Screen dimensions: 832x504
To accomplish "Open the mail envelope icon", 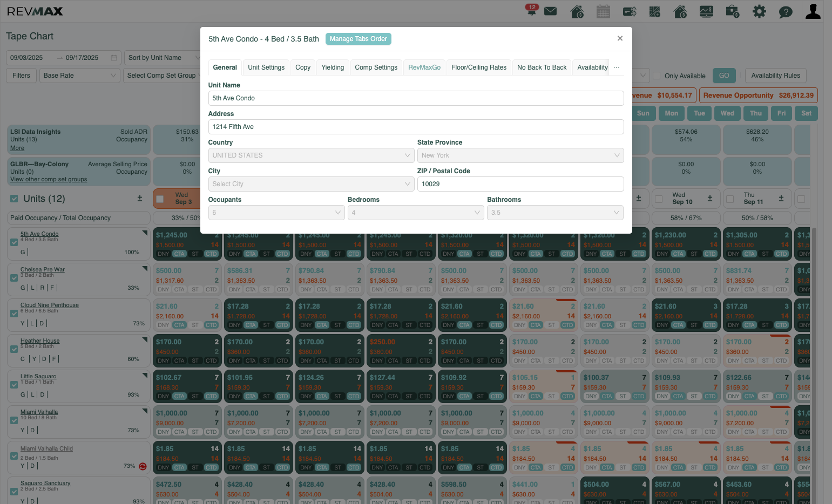I will click(551, 11).
